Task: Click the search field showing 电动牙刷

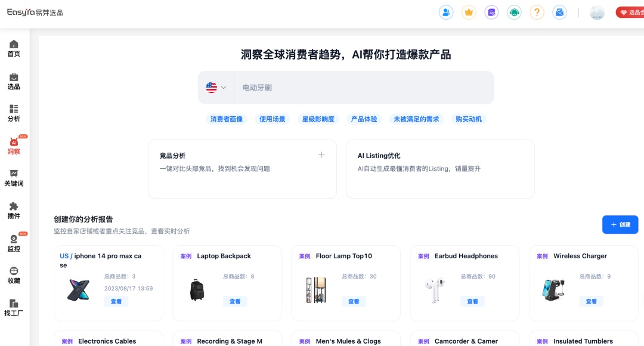Action: click(364, 88)
